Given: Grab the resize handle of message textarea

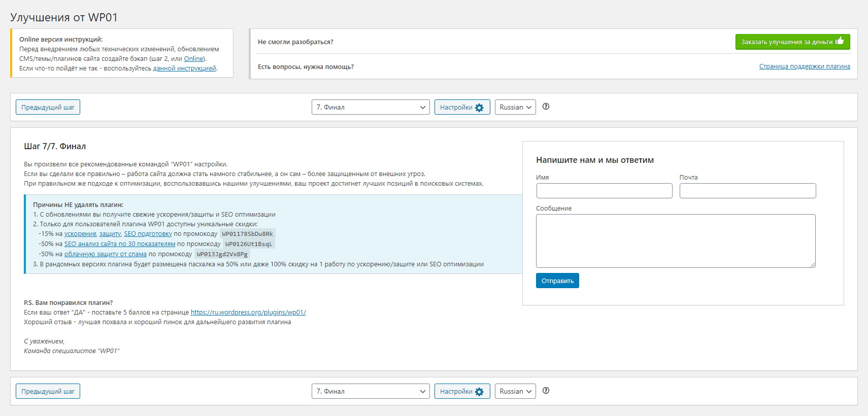Looking at the screenshot, I should 812,264.
